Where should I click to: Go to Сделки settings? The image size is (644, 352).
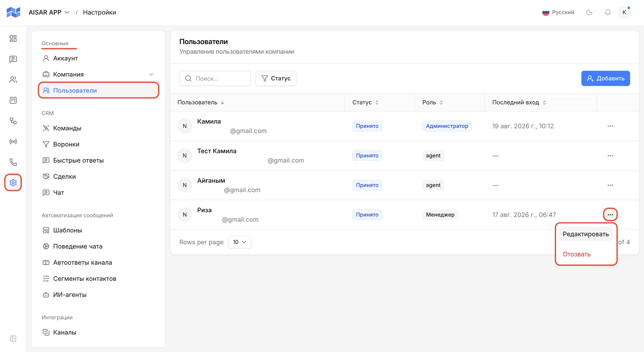[x=98, y=176]
